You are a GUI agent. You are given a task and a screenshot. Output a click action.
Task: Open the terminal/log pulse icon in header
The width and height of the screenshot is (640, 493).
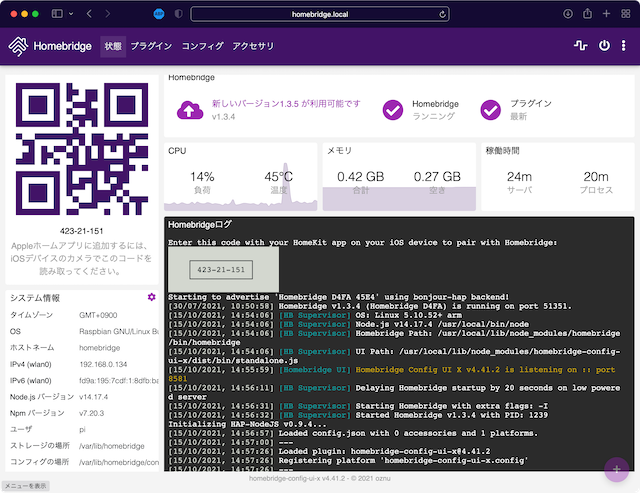point(580,45)
